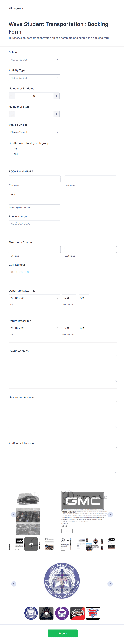124x644 pixels.
Task: Open the Vehicle Choice dropdown
Action: click(x=34, y=132)
